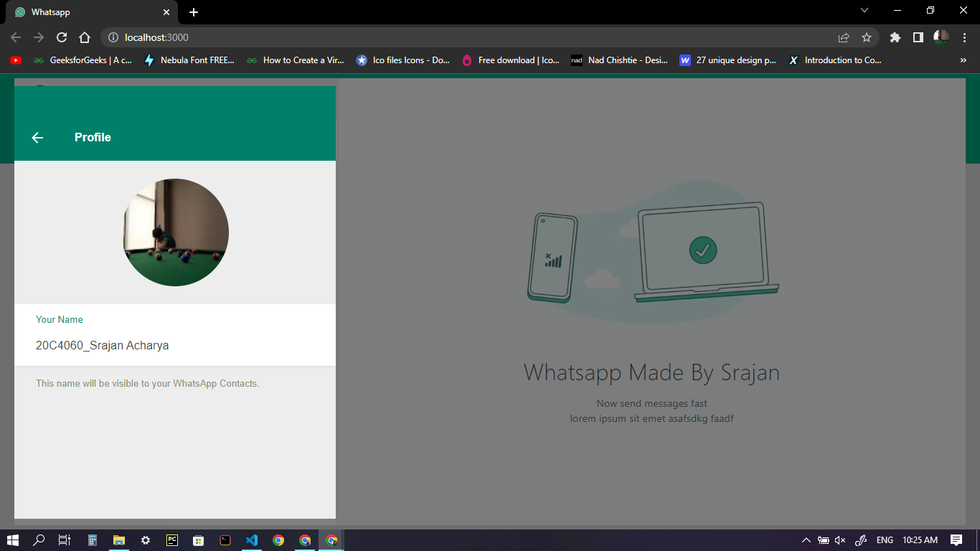Open PyCharm from taskbar

coord(172,540)
